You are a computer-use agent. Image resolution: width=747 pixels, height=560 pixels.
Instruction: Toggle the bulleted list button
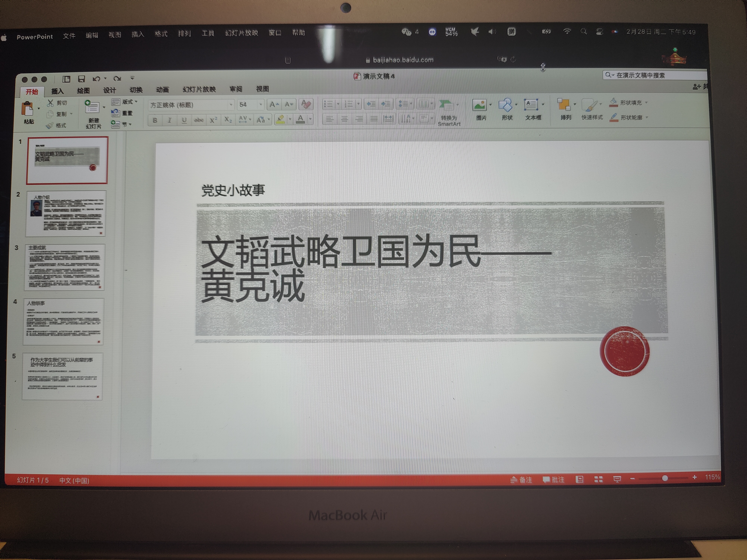tap(328, 104)
